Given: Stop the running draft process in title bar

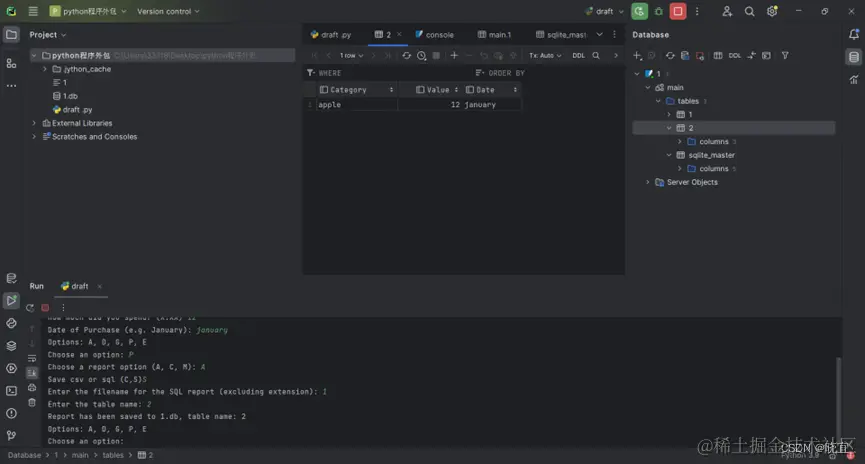Looking at the screenshot, I should click(678, 11).
